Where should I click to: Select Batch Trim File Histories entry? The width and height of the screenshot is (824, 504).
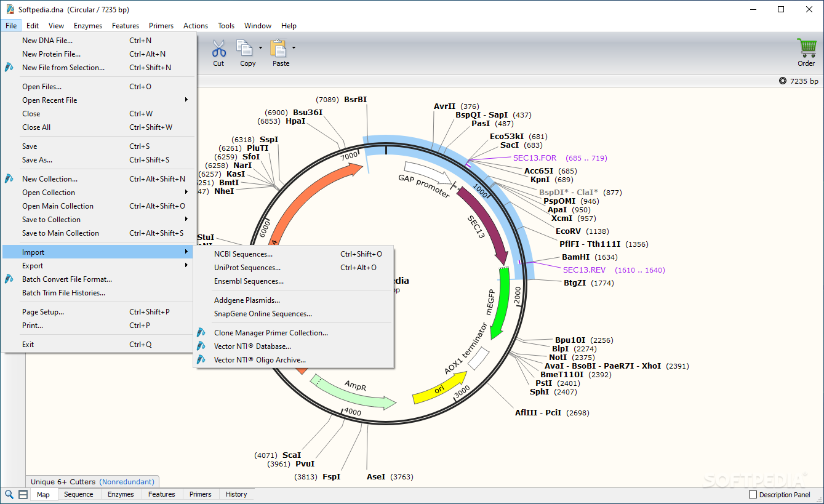click(98, 293)
